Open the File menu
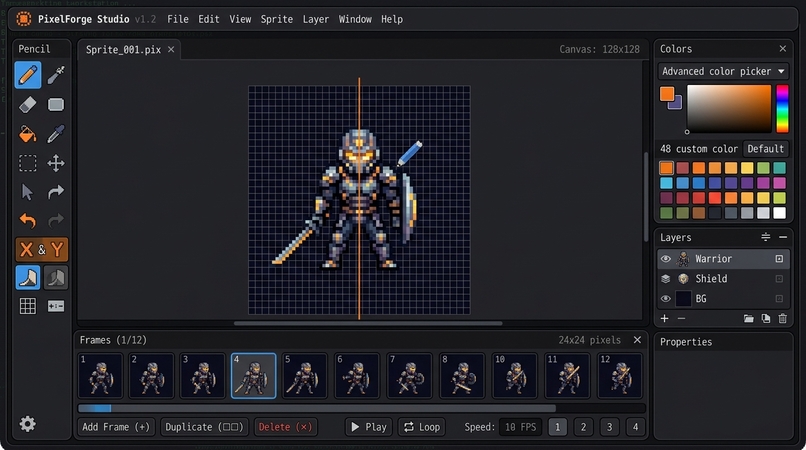 tap(178, 19)
